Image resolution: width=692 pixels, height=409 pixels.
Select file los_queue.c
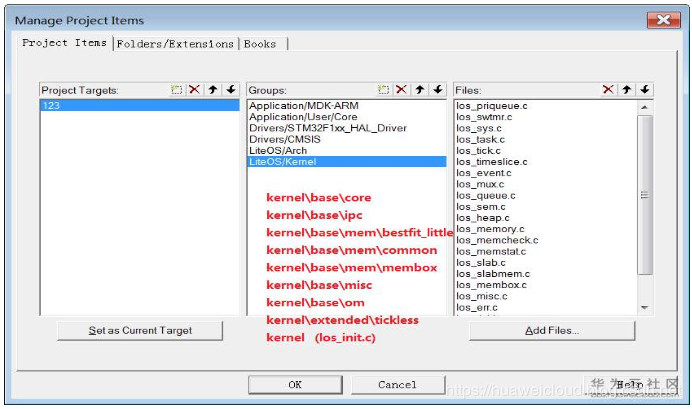point(486,195)
